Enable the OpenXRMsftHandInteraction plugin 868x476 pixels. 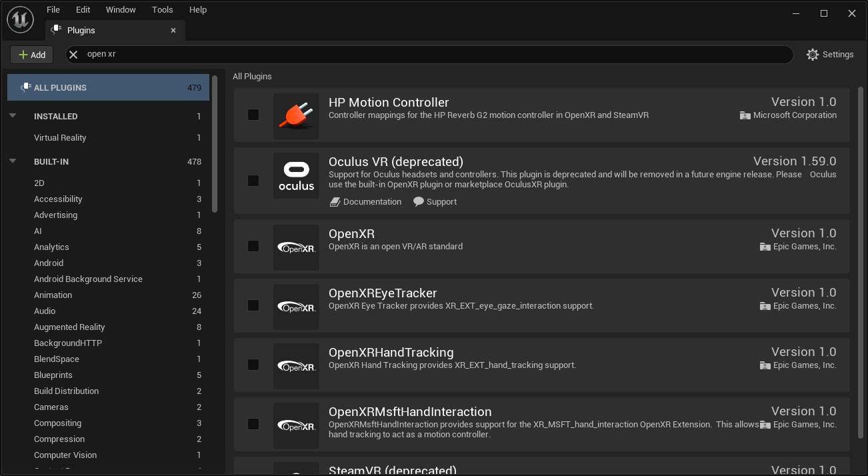(x=253, y=424)
